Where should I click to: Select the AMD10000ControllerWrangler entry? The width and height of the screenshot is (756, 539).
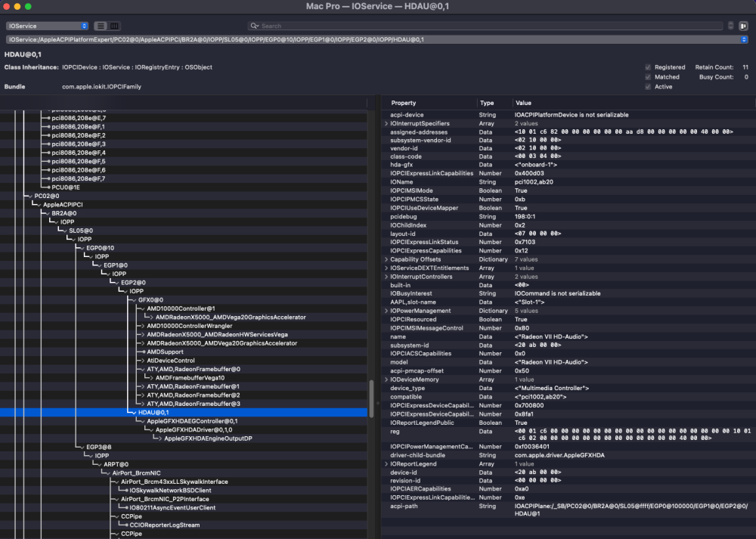coord(190,326)
